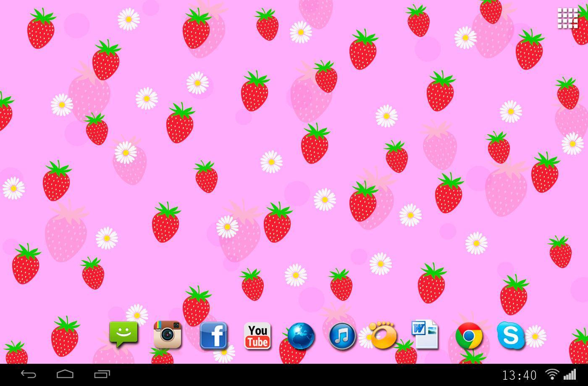Screen dimensions: 588x386
Task: Tap the strawberry left of Messaging icon
Action: [65, 336]
